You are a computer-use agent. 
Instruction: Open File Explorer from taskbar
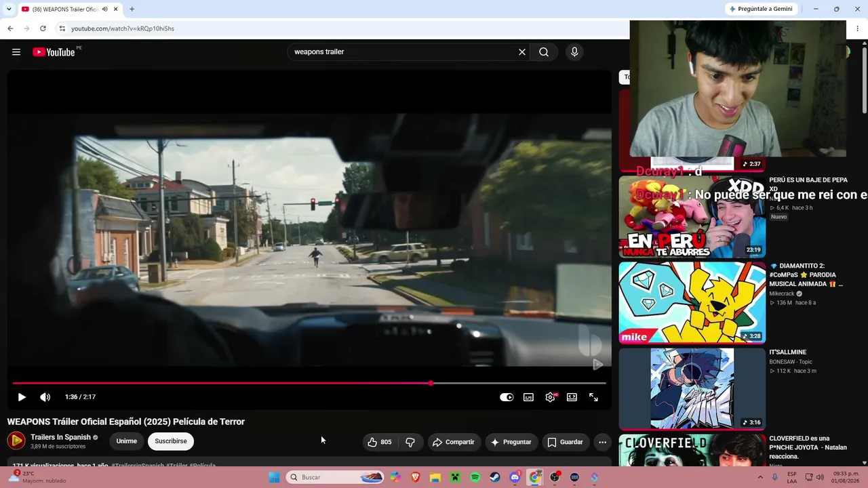(435, 477)
